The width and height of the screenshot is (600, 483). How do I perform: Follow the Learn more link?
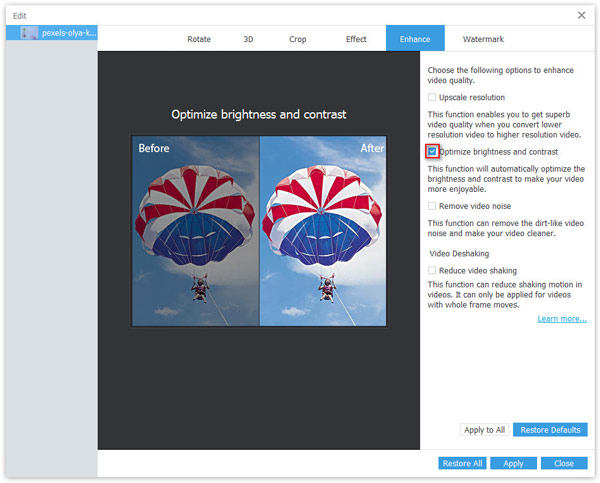click(x=562, y=319)
